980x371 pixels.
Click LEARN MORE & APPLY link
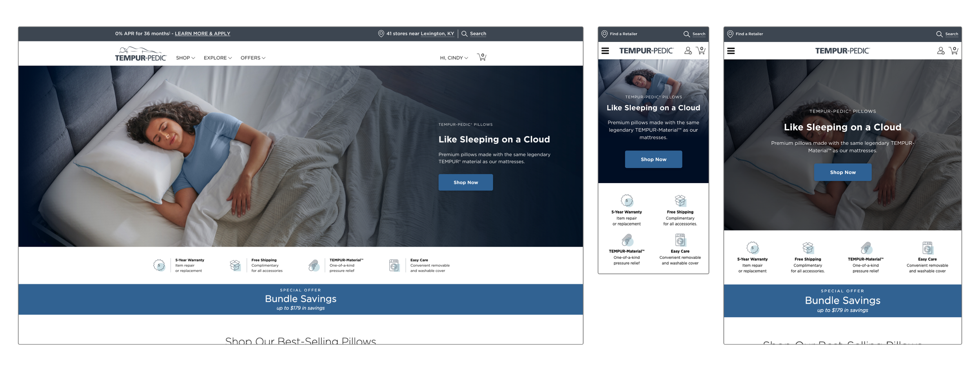[x=203, y=34]
